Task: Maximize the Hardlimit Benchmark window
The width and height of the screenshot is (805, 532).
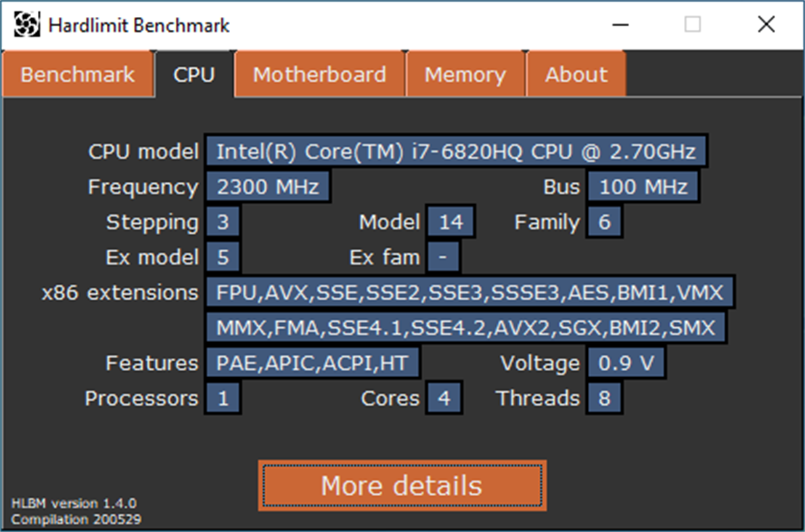Action: 693,24
